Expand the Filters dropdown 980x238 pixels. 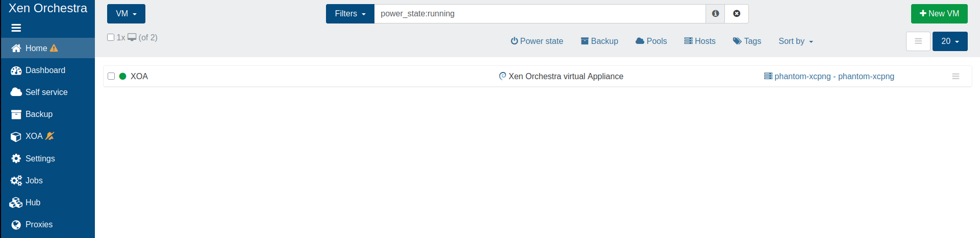tap(350, 14)
